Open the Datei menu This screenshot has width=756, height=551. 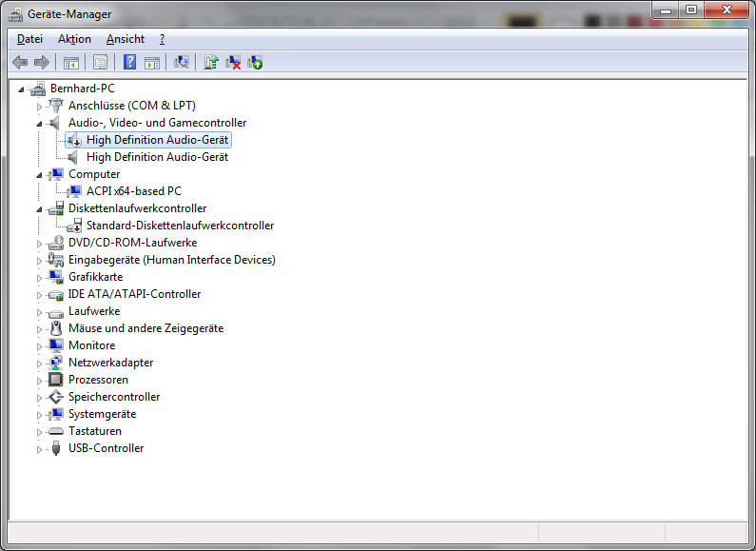pos(29,39)
